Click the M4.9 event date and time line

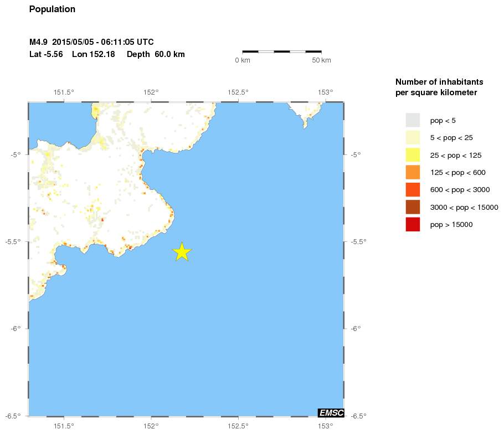[x=91, y=42]
